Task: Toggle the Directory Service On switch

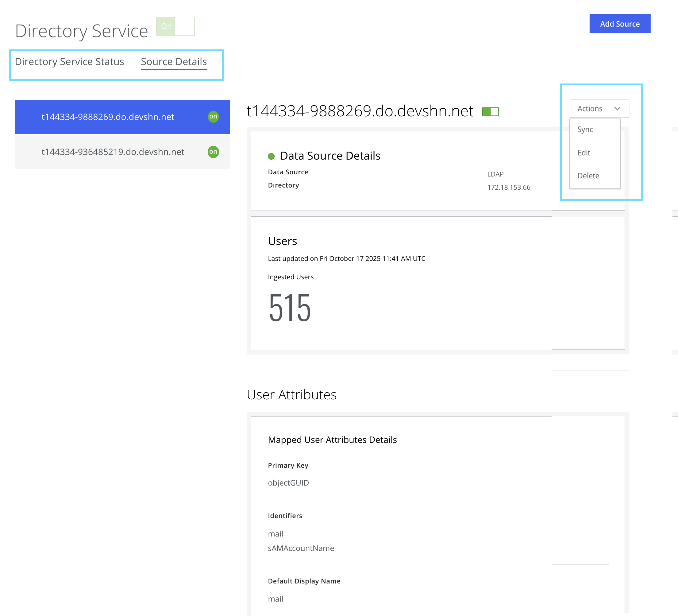Action: (175, 26)
